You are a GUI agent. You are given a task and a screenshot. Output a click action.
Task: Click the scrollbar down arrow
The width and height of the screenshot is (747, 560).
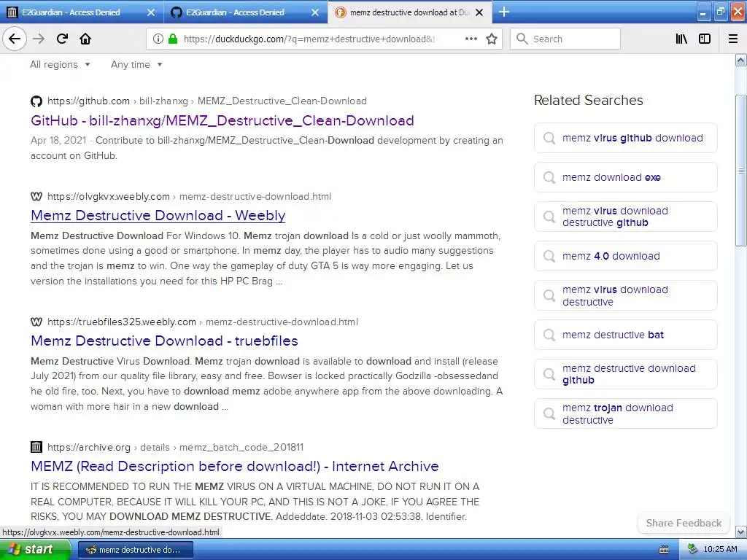pos(740,532)
